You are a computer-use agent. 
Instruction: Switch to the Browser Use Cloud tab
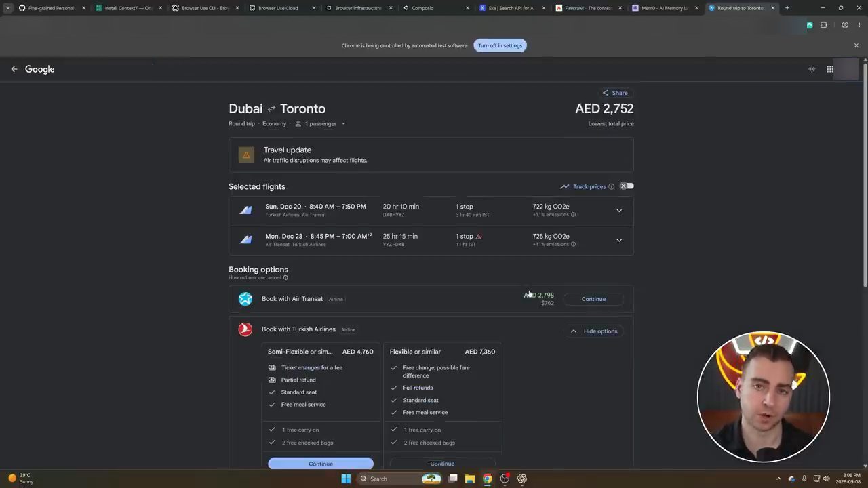coord(282,8)
